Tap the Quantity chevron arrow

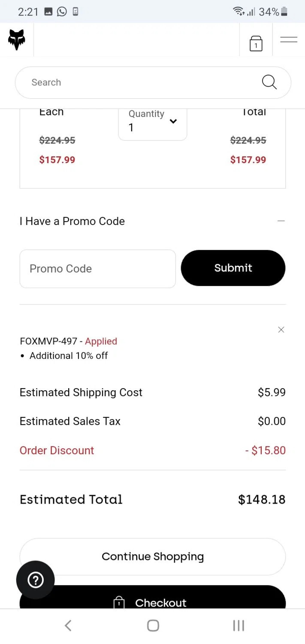[173, 121]
